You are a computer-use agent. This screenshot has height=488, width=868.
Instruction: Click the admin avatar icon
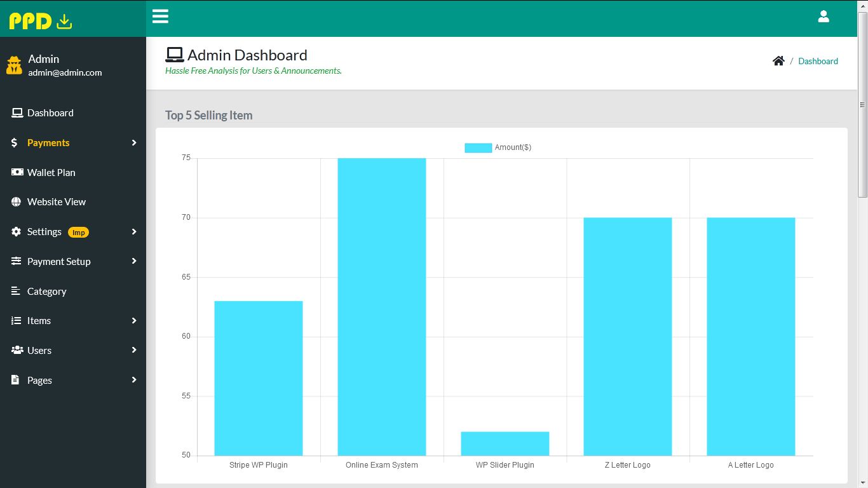click(14, 65)
